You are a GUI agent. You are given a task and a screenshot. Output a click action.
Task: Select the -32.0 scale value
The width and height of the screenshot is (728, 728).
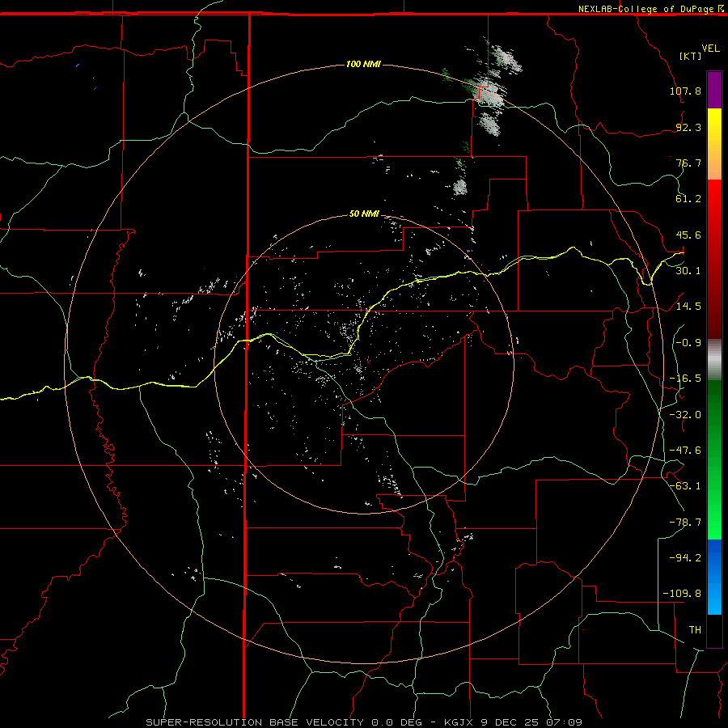coord(685,415)
